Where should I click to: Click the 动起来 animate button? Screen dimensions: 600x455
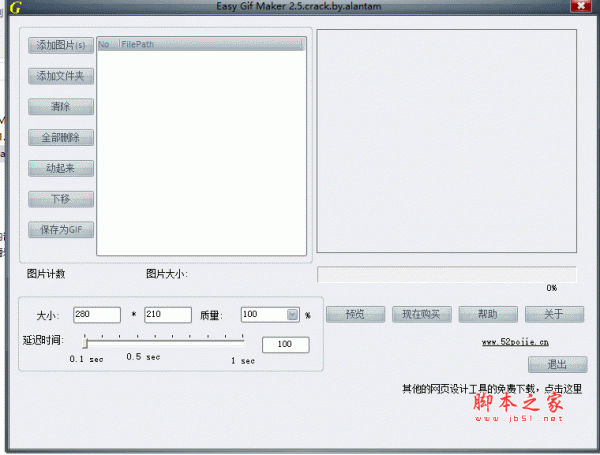61,168
